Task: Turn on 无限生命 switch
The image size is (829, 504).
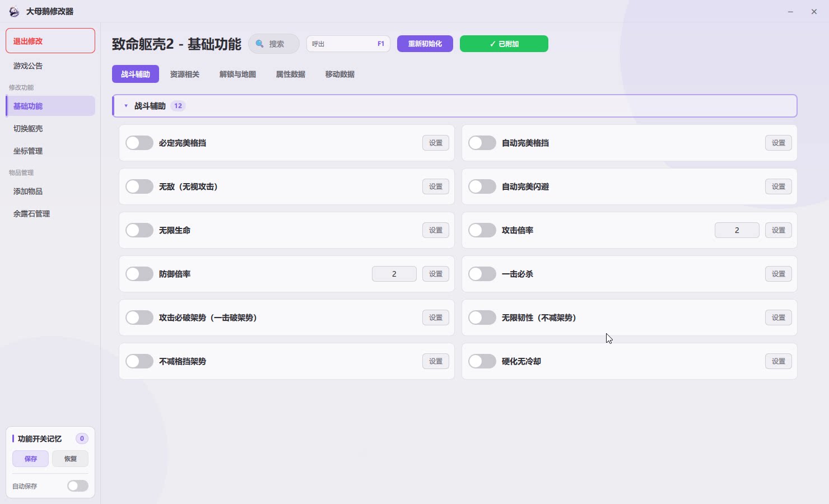Action: [139, 230]
